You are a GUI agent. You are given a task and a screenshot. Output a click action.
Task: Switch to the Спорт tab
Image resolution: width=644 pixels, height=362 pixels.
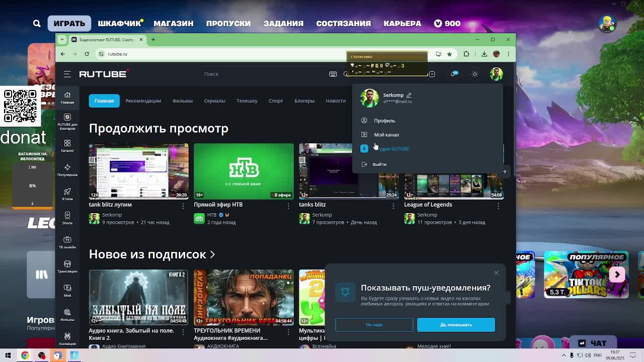pos(276,101)
